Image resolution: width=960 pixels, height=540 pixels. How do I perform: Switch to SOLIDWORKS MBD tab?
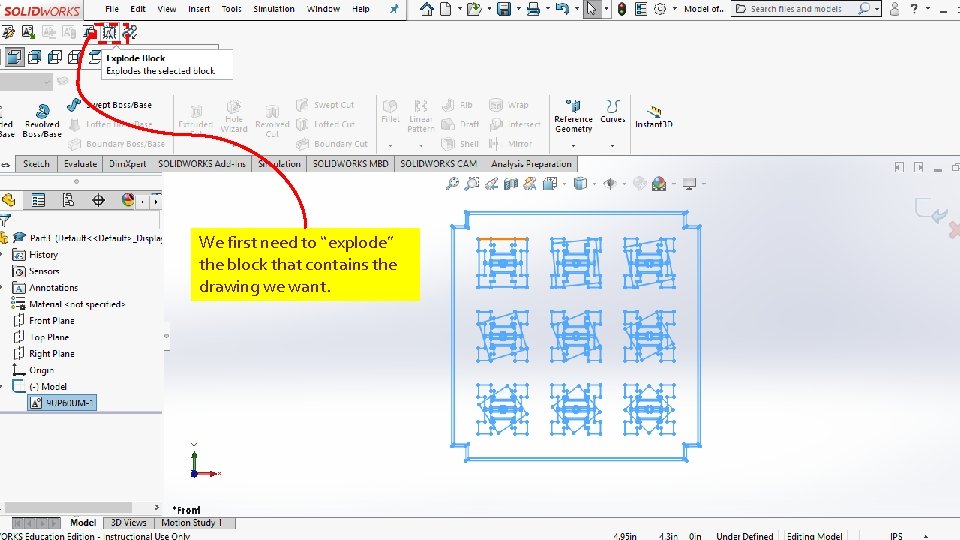click(x=350, y=163)
